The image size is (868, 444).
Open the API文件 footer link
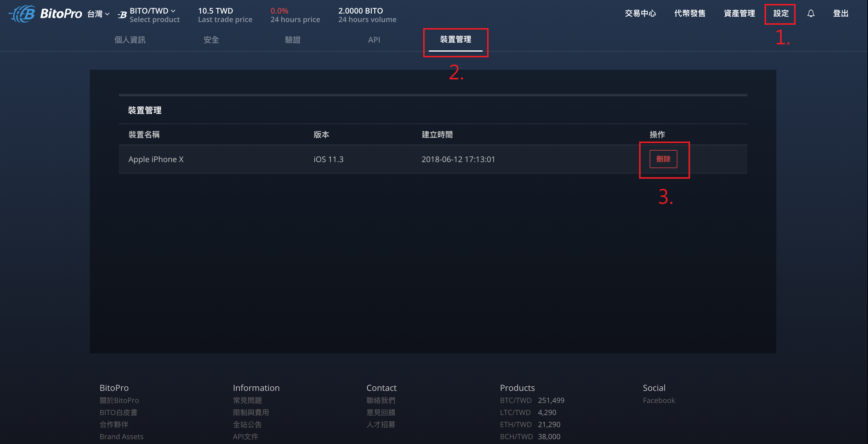click(x=245, y=436)
